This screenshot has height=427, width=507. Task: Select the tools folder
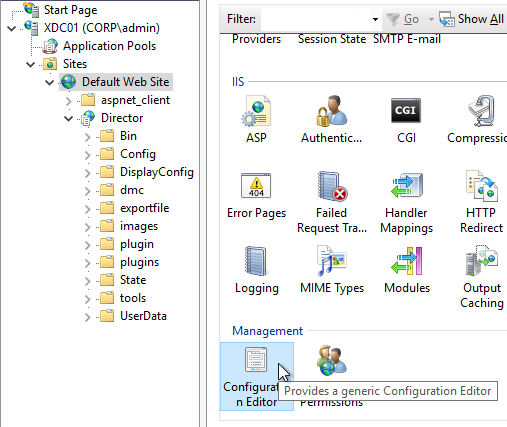(133, 298)
